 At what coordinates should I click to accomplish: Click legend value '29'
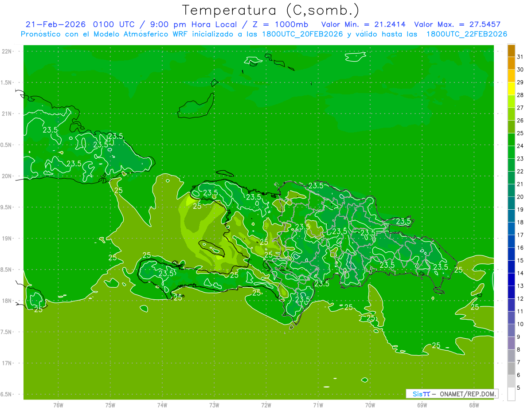tap(520, 82)
